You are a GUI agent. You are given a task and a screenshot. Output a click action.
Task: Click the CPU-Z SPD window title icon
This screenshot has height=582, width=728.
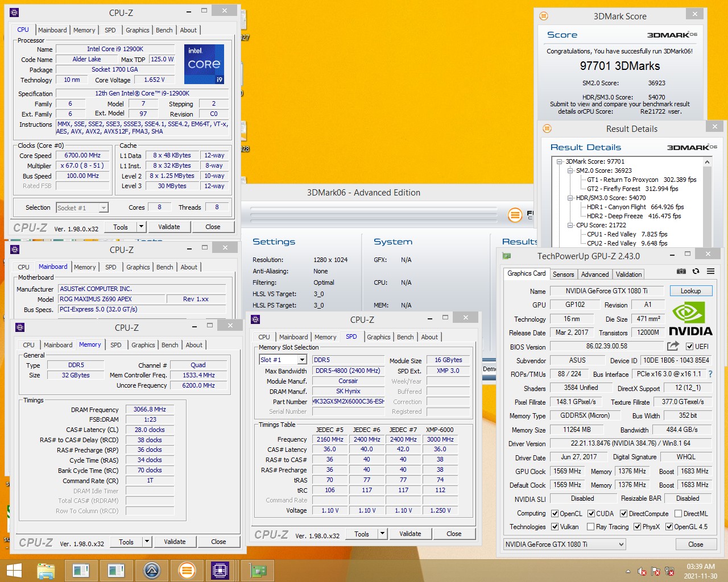255,319
